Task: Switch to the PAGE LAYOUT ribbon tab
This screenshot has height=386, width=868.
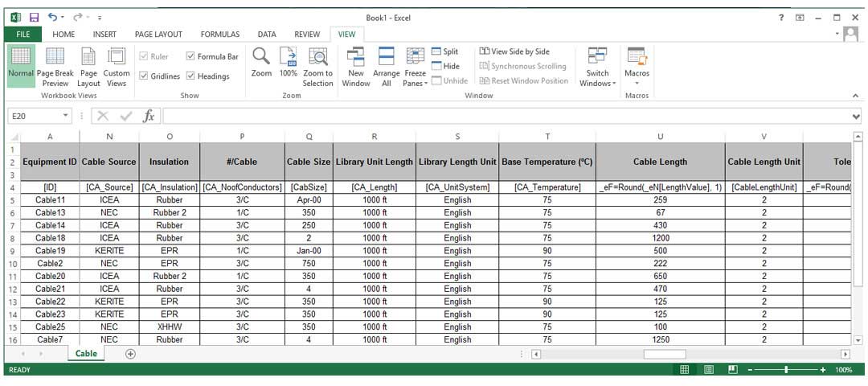Action: (x=158, y=35)
